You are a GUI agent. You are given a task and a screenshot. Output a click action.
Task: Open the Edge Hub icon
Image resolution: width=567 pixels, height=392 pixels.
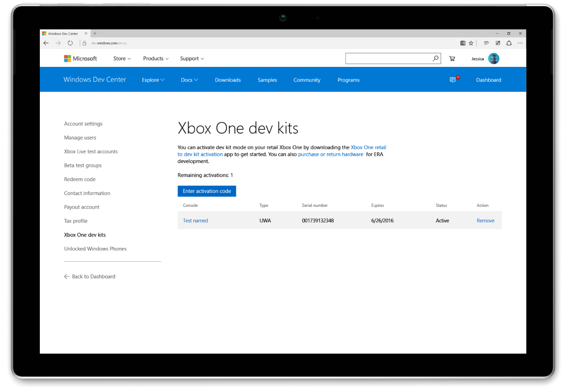click(x=486, y=43)
